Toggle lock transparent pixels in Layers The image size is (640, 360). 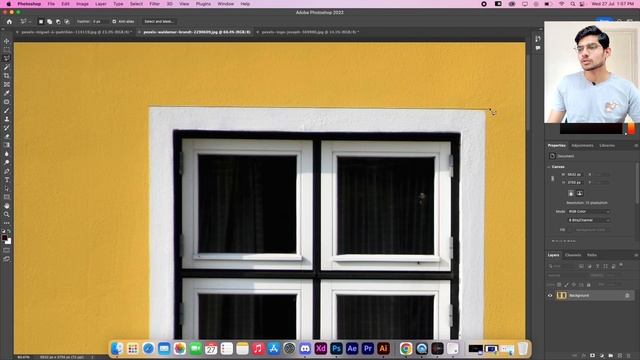[x=559, y=284]
